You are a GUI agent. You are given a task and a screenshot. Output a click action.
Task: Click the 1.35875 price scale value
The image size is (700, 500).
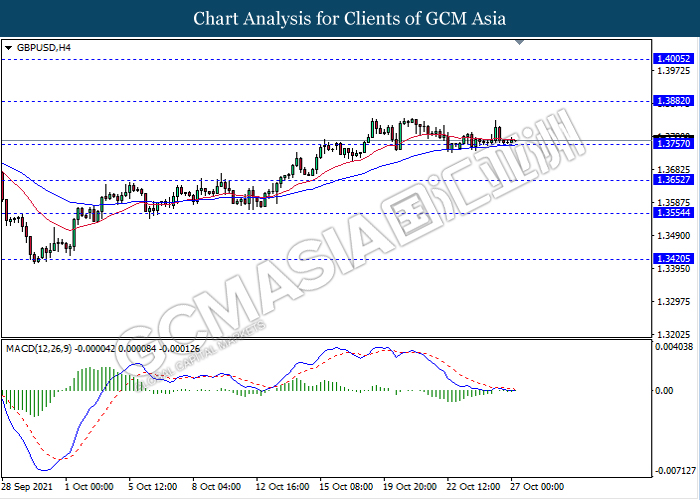tap(674, 203)
